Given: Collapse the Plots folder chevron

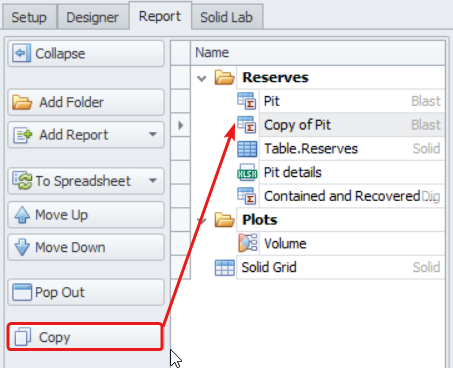Looking at the screenshot, I should (201, 220).
